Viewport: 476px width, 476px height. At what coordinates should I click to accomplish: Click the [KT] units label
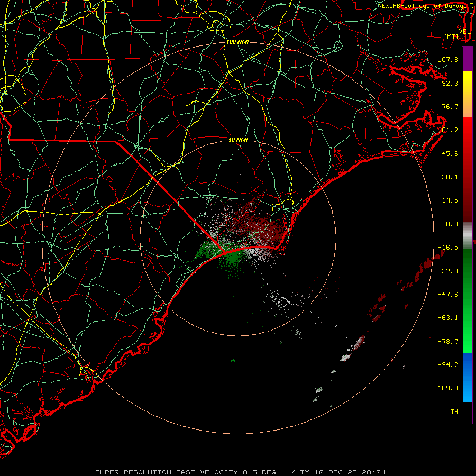pos(452,36)
